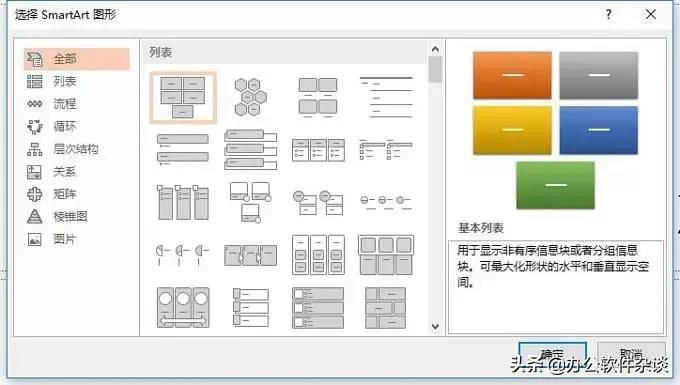The image size is (680, 385).
Task: Close the SmartArt dialog
Action: pos(651,14)
